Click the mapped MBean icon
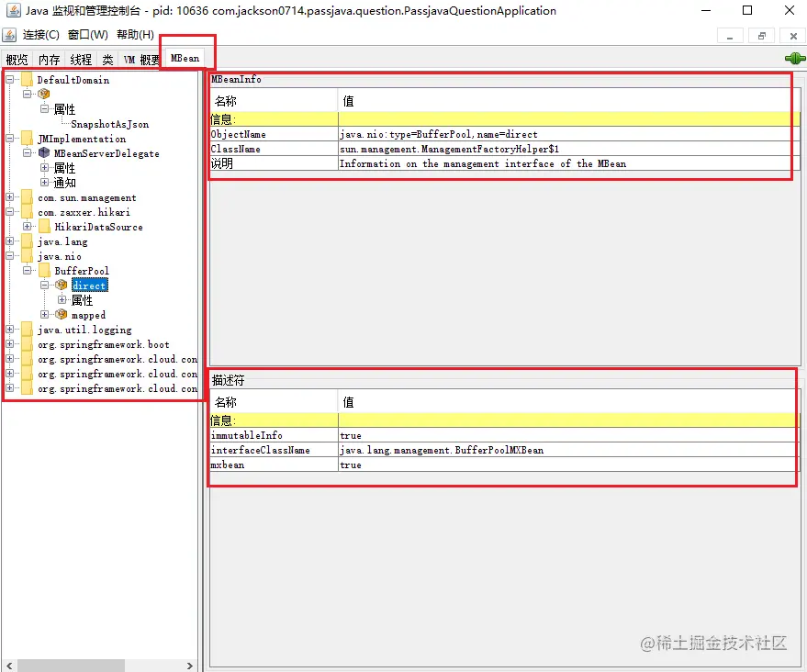Screen dimensions: 807x672 [x=62, y=314]
